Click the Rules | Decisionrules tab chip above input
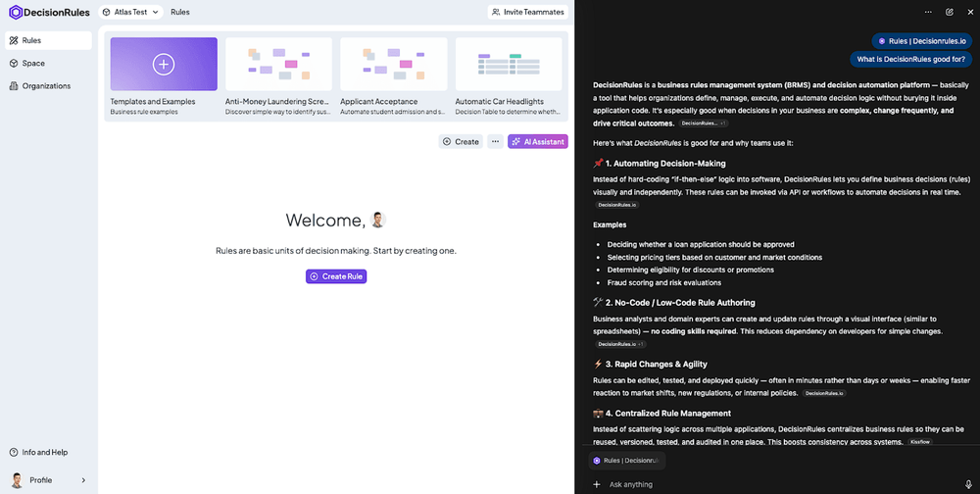The height and width of the screenshot is (494, 980). point(627,461)
